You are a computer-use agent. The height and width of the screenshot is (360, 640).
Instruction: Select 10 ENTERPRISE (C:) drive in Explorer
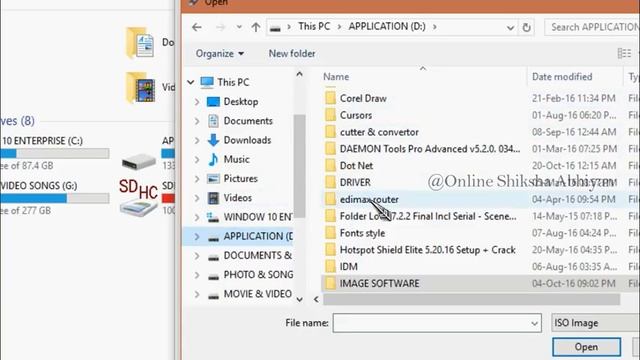click(54, 153)
